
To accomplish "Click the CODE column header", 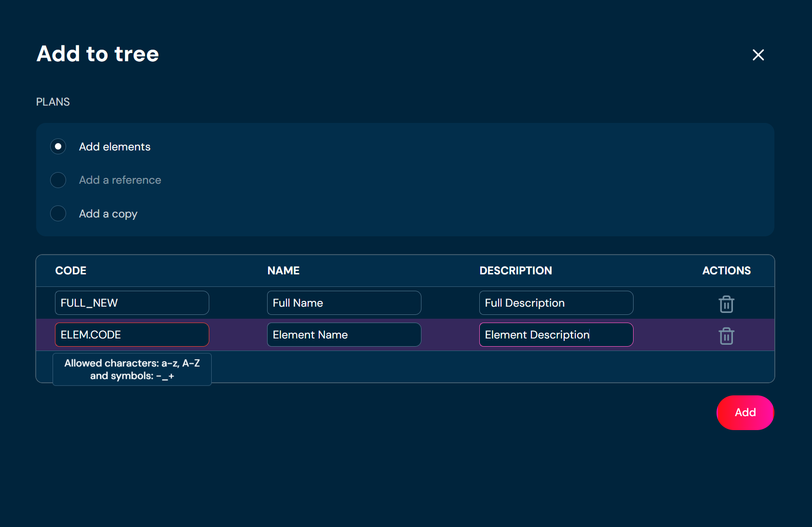I will 71,270.
